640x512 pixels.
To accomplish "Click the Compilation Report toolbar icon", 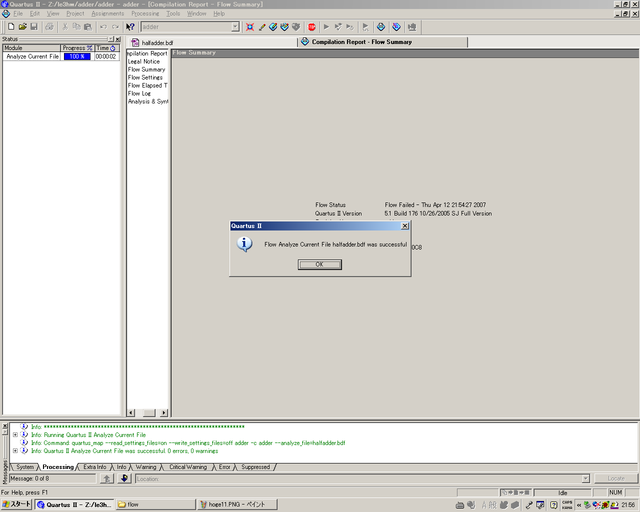I will pos(381,27).
